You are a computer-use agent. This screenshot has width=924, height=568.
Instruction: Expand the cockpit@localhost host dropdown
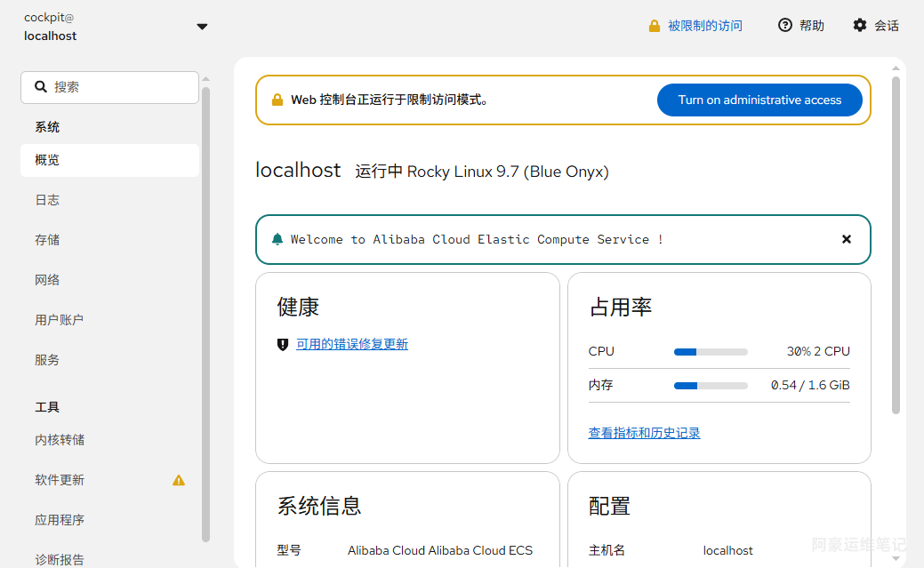point(202,27)
